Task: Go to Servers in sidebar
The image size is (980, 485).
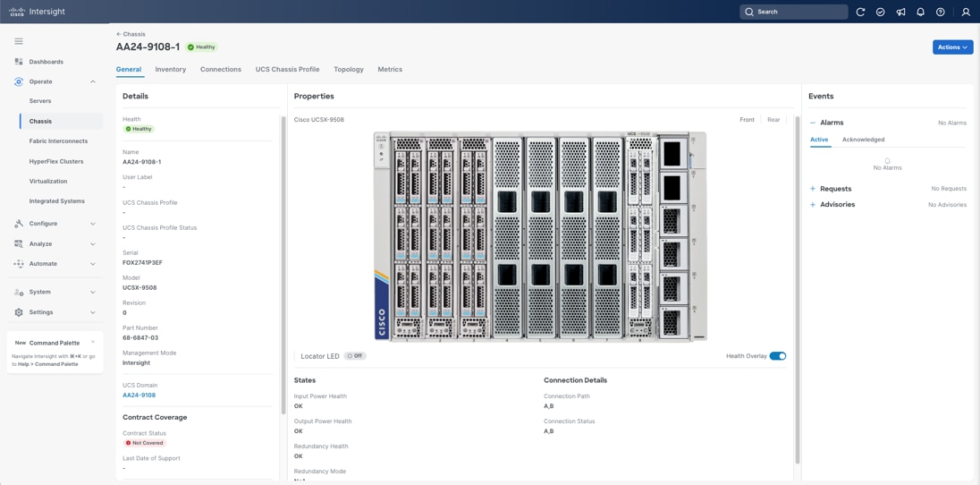Action: point(40,101)
